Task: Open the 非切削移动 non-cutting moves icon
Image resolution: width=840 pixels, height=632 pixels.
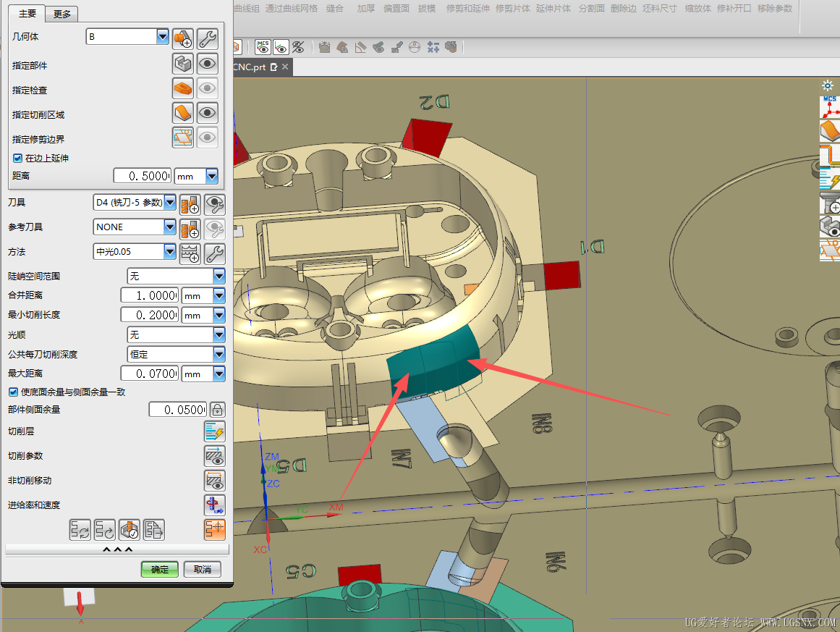Action: pyautogui.click(x=215, y=481)
